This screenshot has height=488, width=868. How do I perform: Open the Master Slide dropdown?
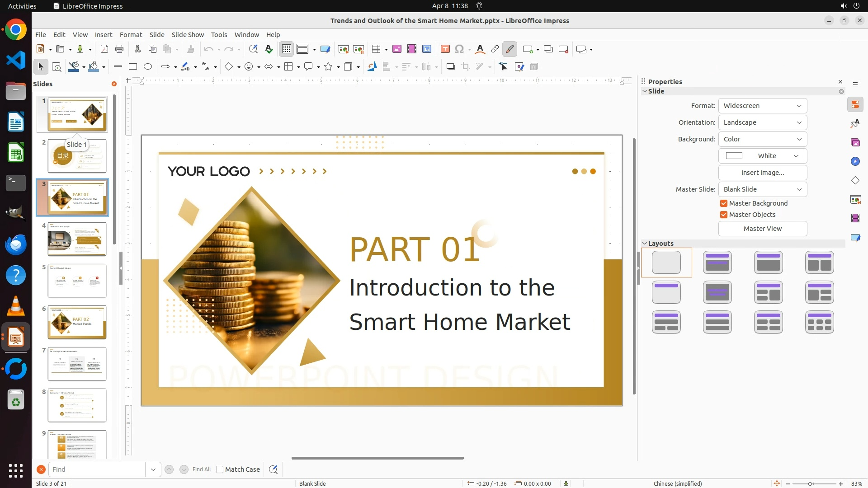point(762,189)
